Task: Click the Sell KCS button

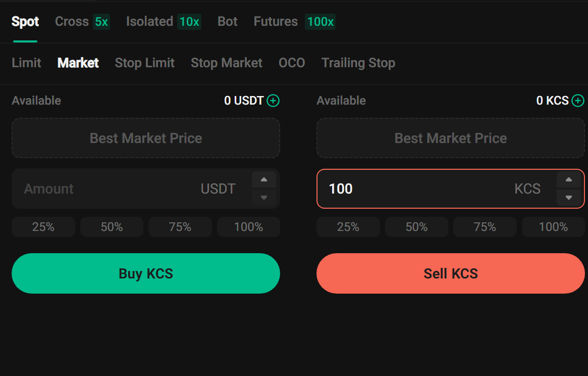Action: click(451, 273)
